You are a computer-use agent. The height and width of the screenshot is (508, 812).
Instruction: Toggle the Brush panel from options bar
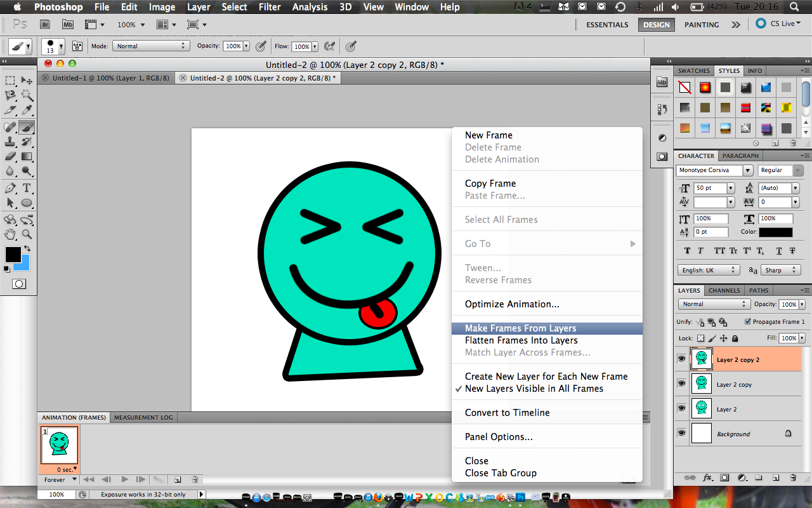[78, 46]
